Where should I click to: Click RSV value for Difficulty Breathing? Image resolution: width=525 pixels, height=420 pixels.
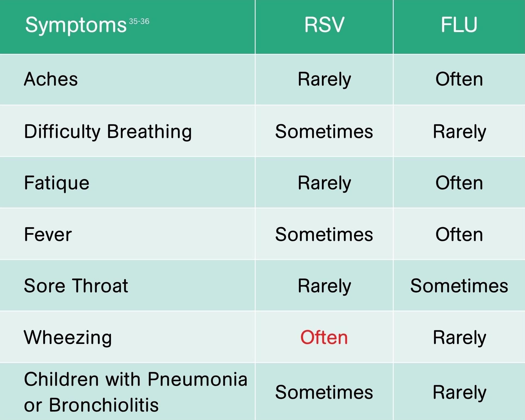pos(324,131)
